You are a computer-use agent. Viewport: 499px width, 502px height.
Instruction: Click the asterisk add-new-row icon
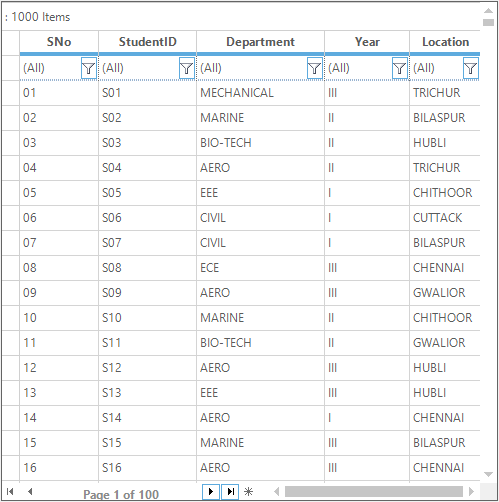point(248,491)
